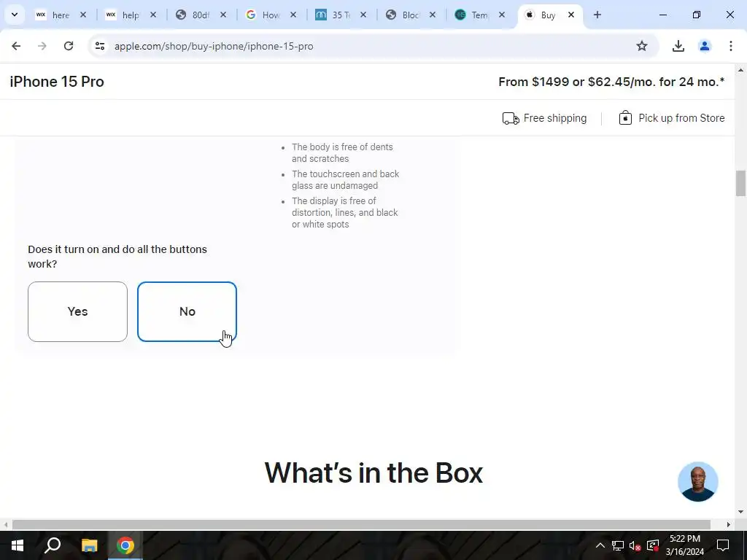747x560 pixels.
Task: Click the 'What's in the Box' heading
Action: coord(373,472)
